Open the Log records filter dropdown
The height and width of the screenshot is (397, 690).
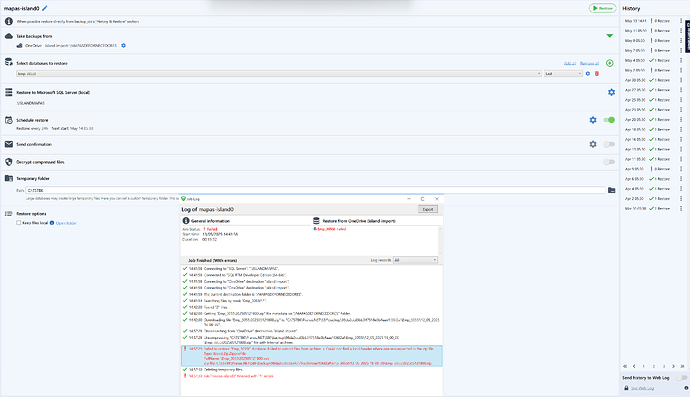point(415,260)
